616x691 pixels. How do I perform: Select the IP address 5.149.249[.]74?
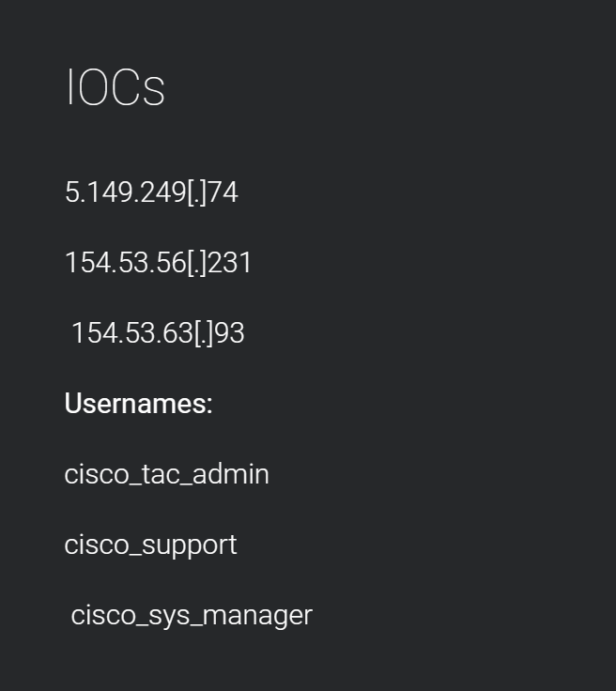click(x=151, y=192)
